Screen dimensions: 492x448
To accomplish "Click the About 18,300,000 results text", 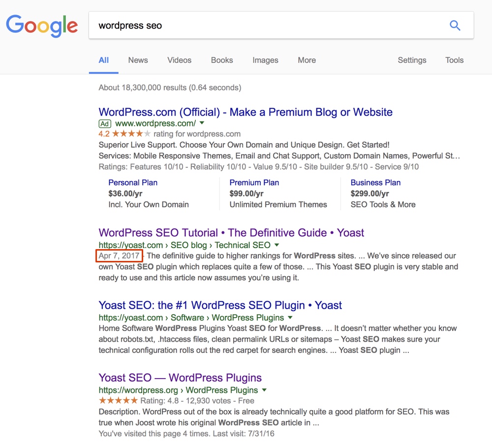I will pyautogui.click(x=170, y=88).
